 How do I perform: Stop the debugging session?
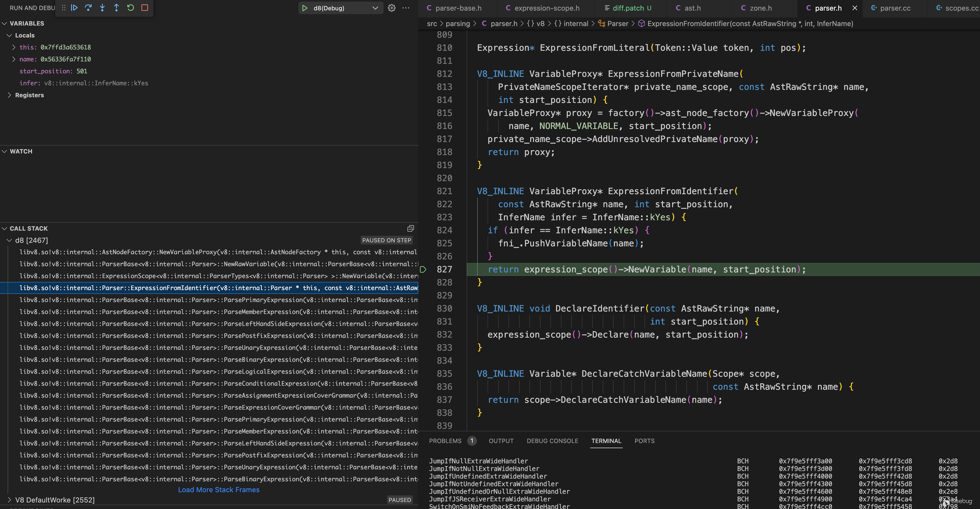[x=145, y=8]
